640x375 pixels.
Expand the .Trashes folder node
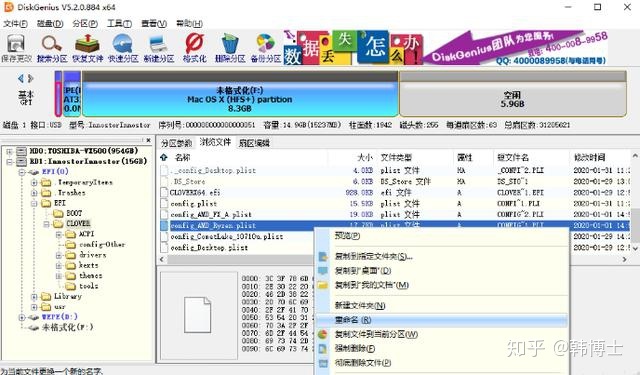pos(34,193)
